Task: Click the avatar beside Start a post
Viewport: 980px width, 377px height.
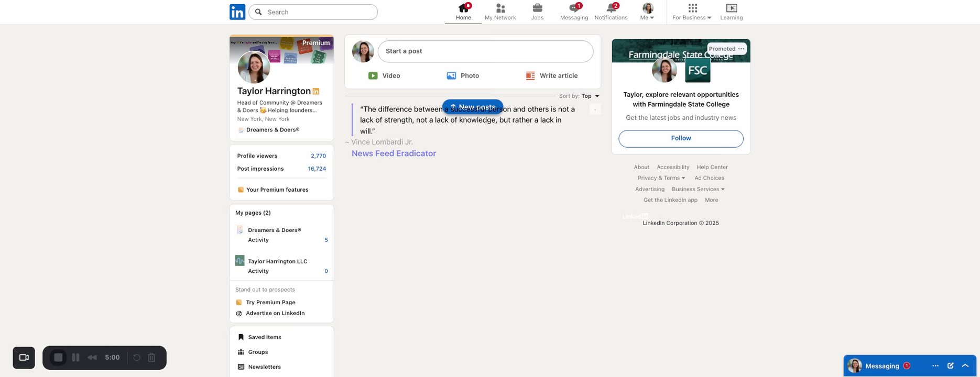Action: click(363, 51)
